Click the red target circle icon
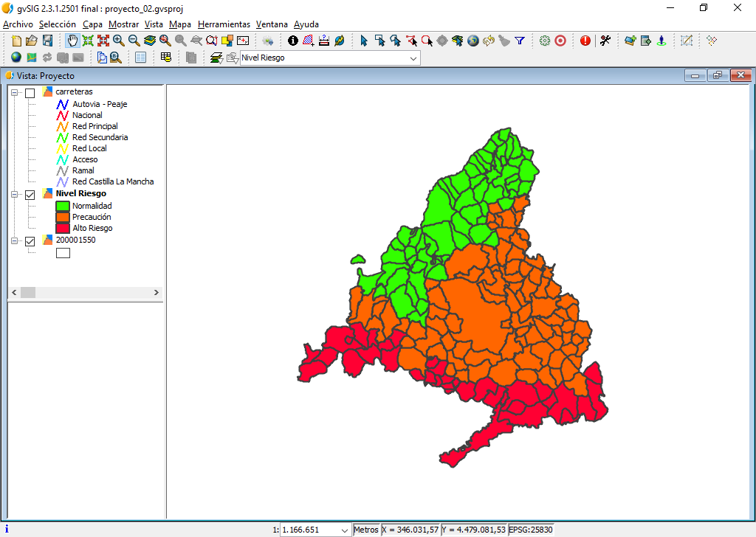756x537 pixels. (x=560, y=41)
